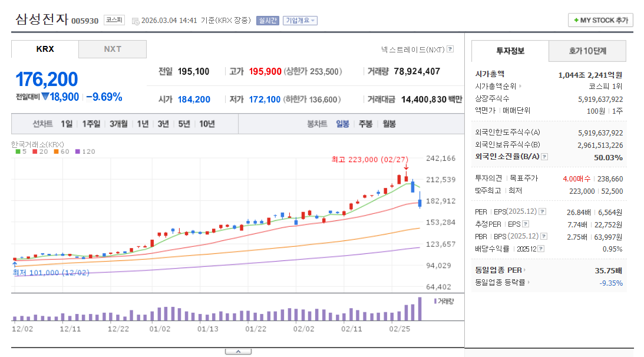Click the 투자의견 value 4.00매수
The height and width of the screenshot is (357, 644).
[577, 178]
